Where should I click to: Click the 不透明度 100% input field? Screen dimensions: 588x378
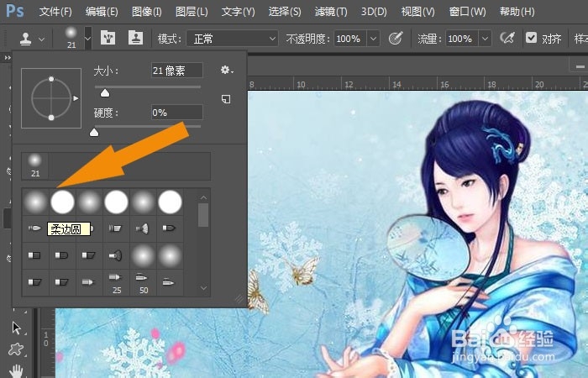coord(350,39)
